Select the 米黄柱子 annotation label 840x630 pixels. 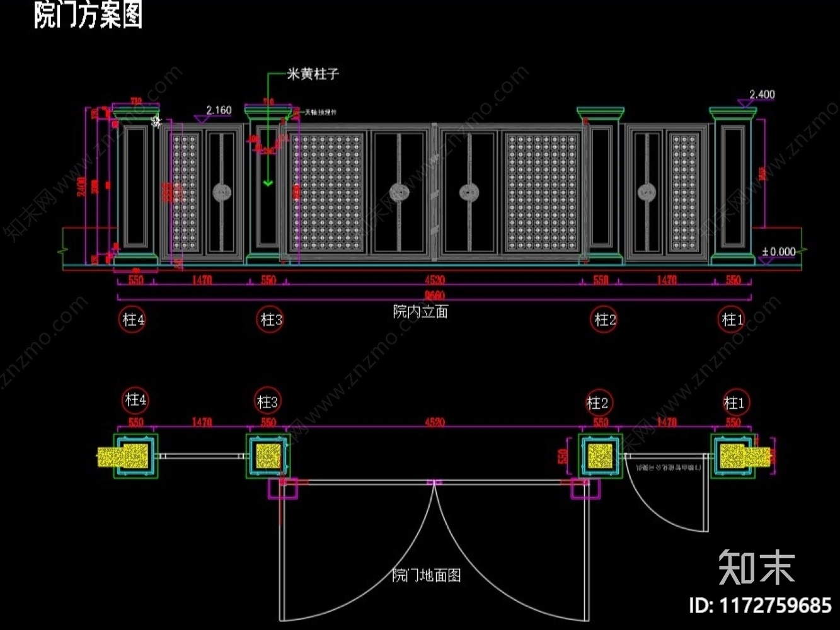coord(313,74)
